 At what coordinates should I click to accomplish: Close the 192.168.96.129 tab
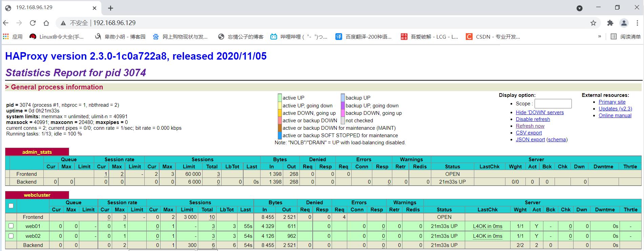(95, 8)
